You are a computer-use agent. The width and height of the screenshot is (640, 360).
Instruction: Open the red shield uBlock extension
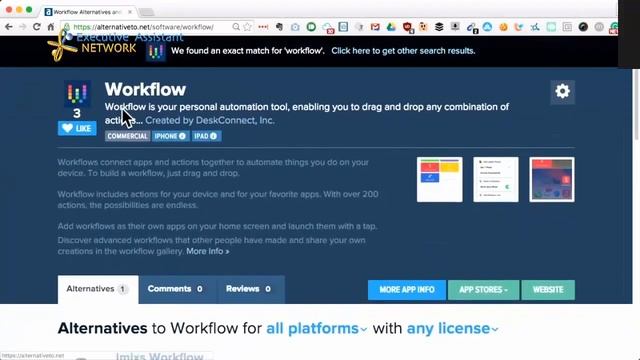[x=407, y=27]
